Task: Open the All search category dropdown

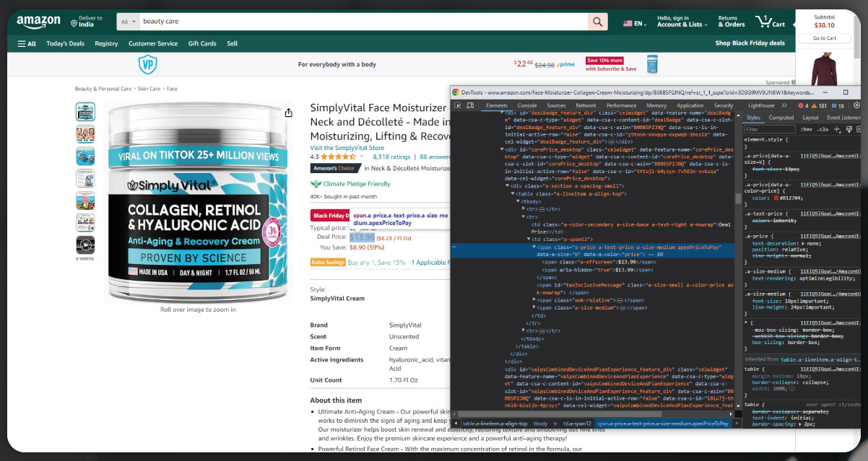Action: click(x=129, y=22)
